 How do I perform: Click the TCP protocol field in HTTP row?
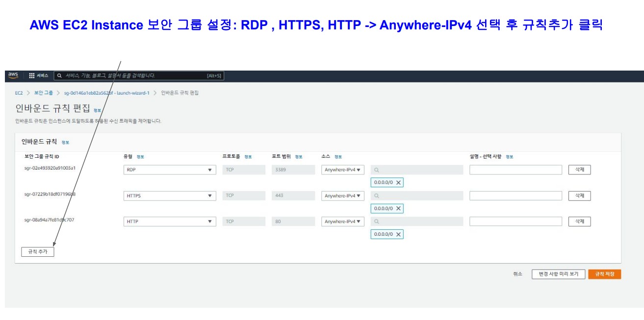click(244, 222)
